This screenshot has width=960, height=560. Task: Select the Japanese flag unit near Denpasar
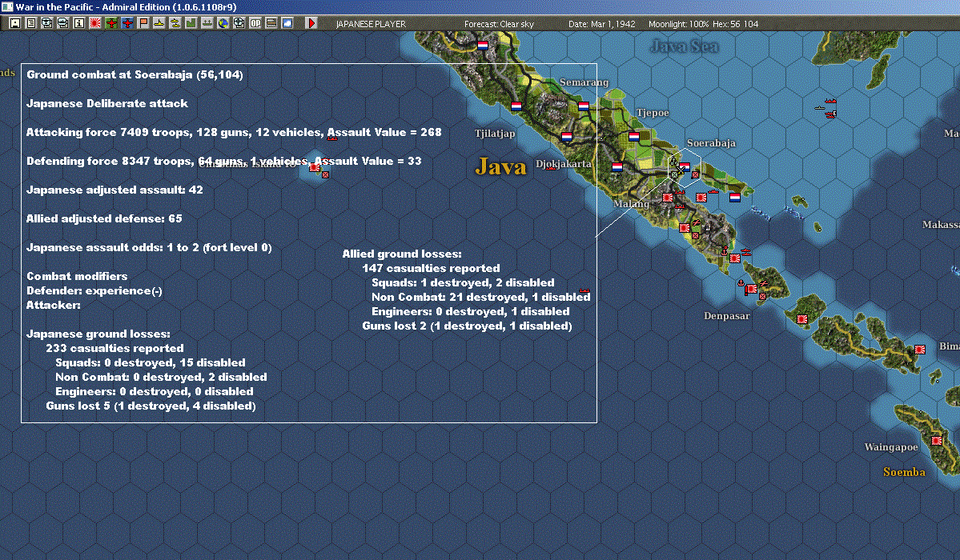751,289
